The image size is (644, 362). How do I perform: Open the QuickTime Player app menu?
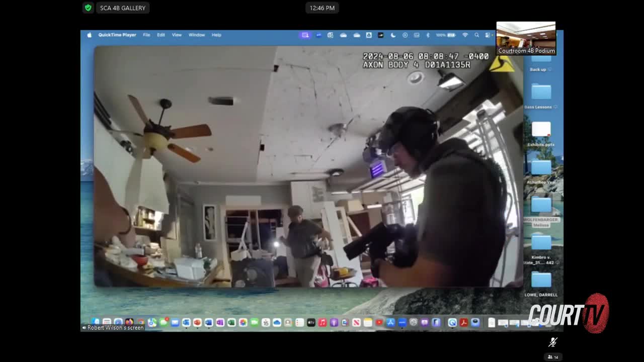click(117, 35)
